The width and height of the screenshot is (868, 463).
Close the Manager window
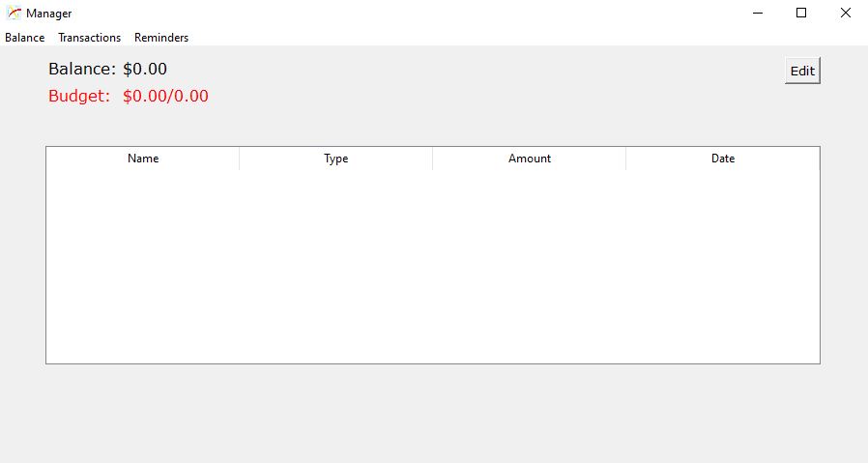click(x=846, y=13)
